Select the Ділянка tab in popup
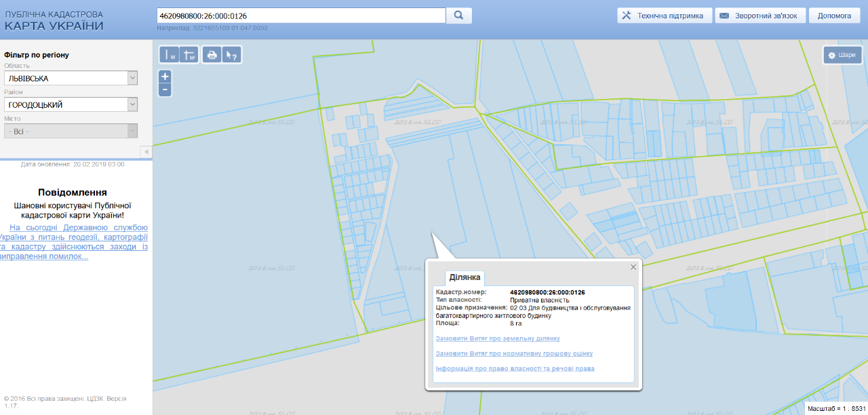Viewport: 868px width, 415px height. [x=465, y=277]
